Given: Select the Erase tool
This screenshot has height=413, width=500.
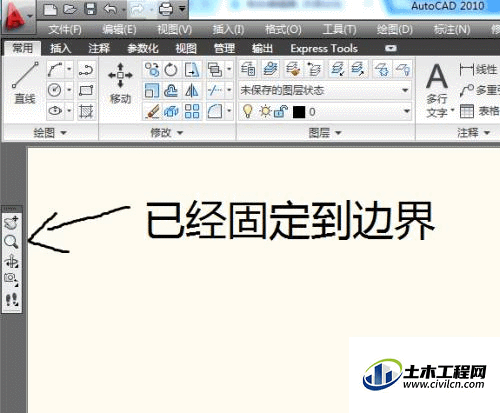Looking at the screenshot, I should coord(152,111).
